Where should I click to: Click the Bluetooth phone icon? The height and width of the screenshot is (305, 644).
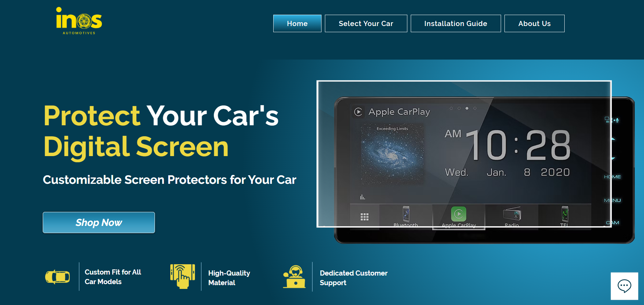[406, 214]
